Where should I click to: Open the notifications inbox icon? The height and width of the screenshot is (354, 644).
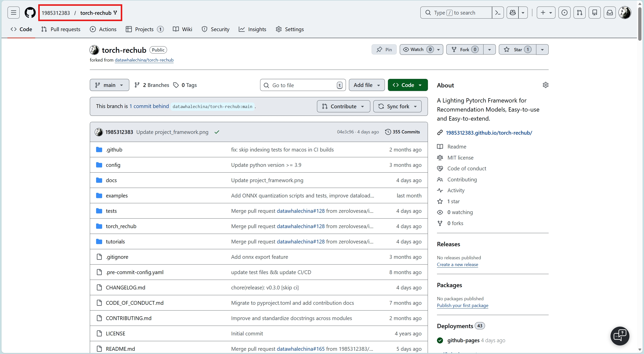(x=610, y=13)
